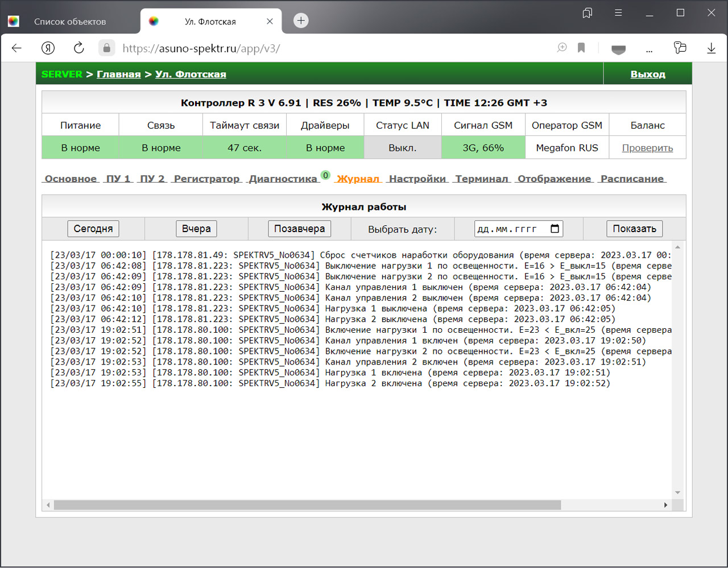Open a new tab with the plus button
Viewport: 728px width, 579px height.
click(x=301, y=20)
